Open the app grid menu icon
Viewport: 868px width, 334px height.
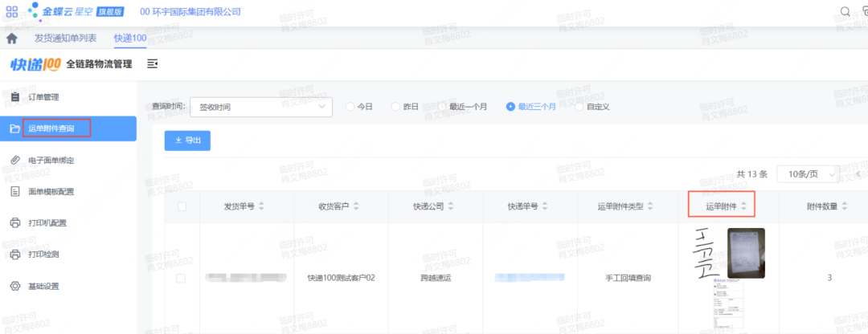click(11, 11)
